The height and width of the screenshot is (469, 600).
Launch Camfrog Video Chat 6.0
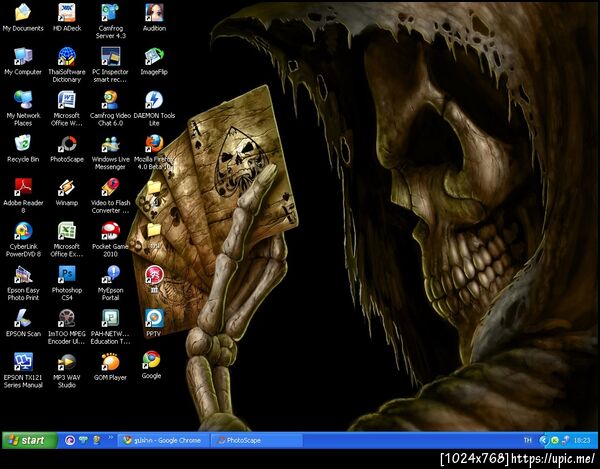click(111, 108)
